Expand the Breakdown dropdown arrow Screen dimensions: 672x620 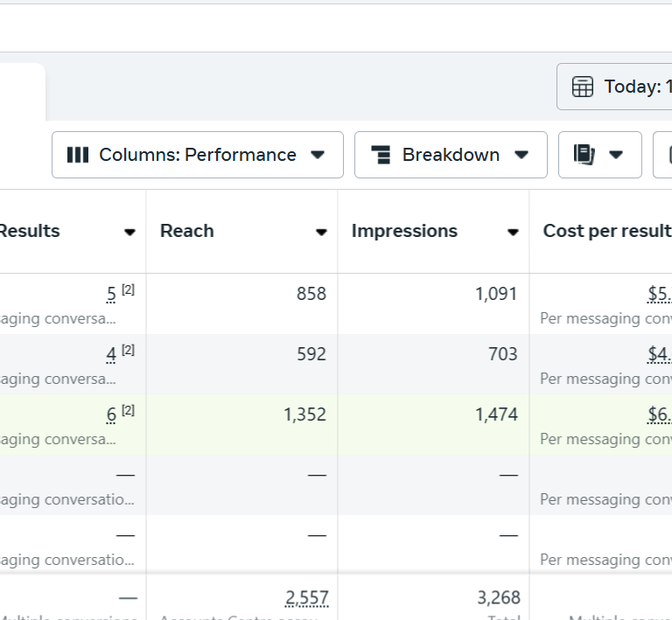[521, 155]
